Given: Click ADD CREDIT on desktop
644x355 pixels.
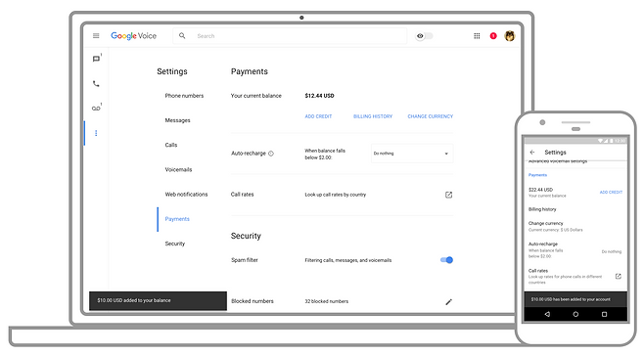Looking at the screenshot, I should point(318,116).
